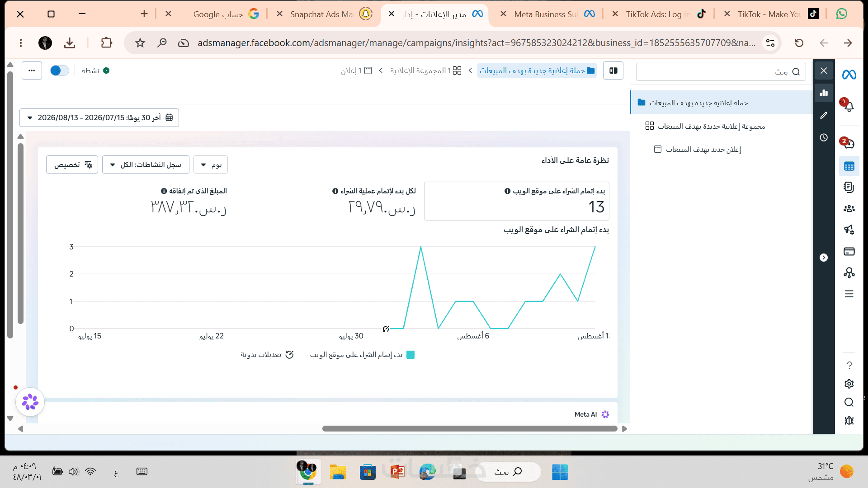
Task: Click the edit pencil icon in dark sidebar
Action: point(824,116)
